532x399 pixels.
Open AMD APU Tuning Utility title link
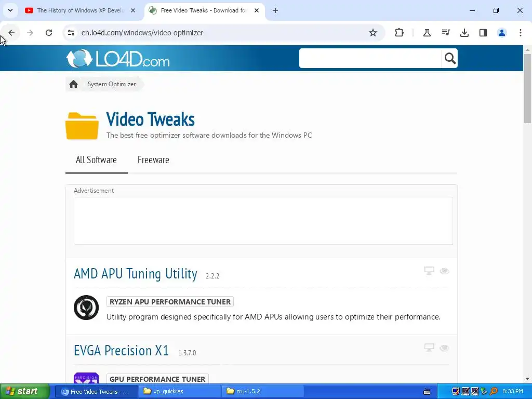(136, 273)
